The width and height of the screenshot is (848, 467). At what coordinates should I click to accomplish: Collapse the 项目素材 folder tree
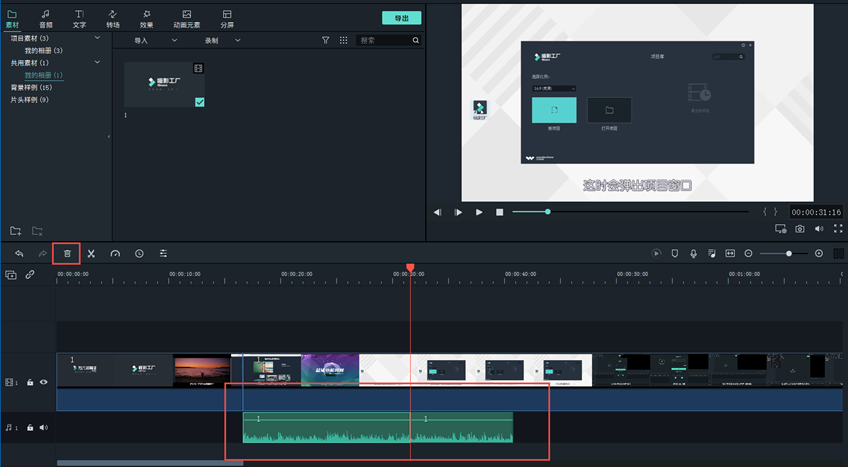pos(97,38)
